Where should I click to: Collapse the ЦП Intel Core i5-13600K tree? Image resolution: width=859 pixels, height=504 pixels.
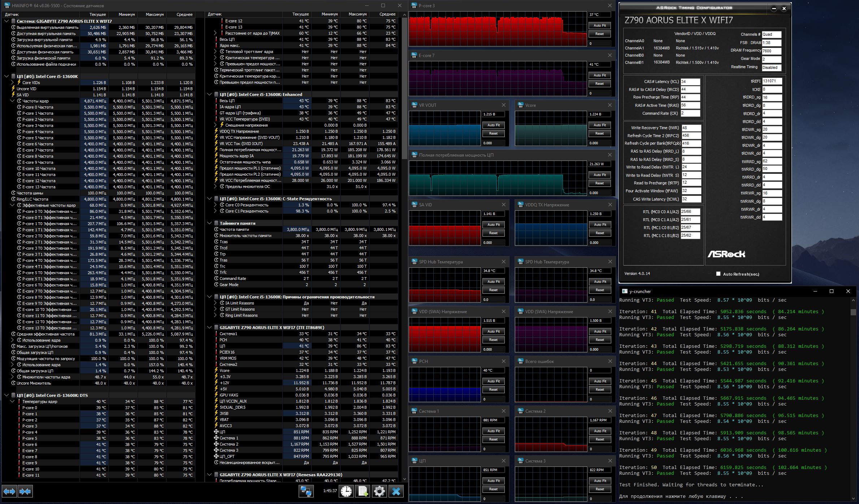point(6,76)
